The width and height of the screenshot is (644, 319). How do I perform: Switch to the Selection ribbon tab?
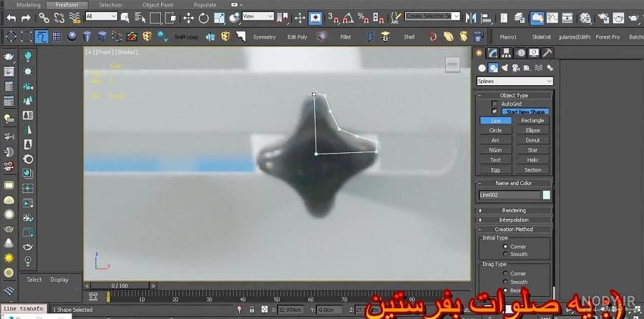click(x=110, y=5)
